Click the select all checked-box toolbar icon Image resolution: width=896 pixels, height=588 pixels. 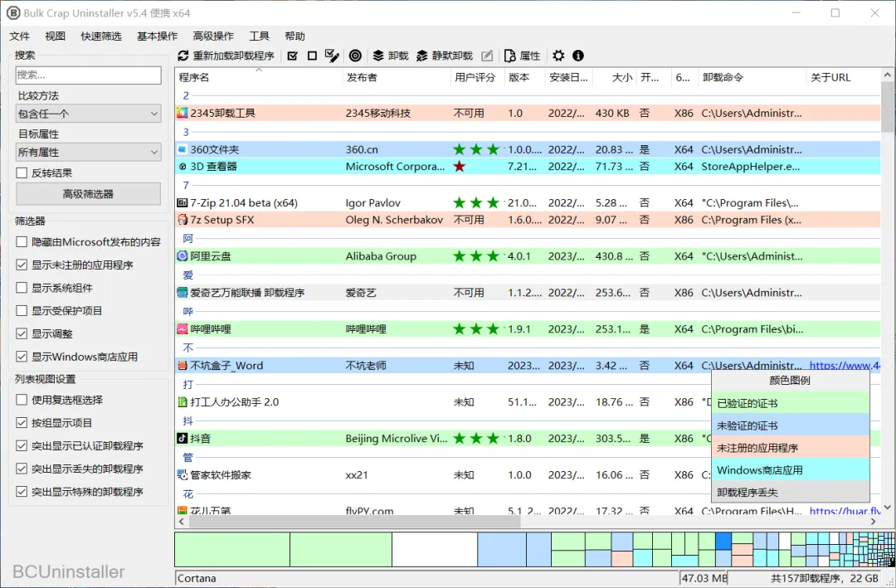(x=293, y=56)
